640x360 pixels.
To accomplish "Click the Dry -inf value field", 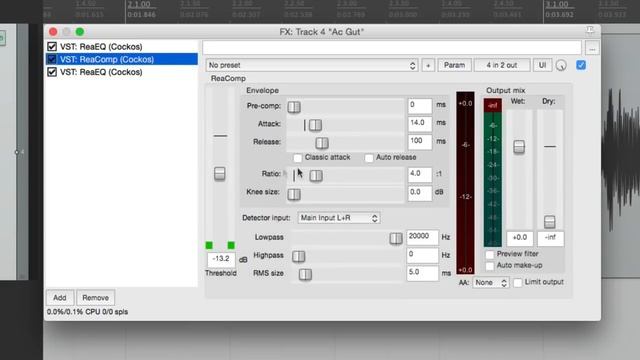I will [550, 238].
